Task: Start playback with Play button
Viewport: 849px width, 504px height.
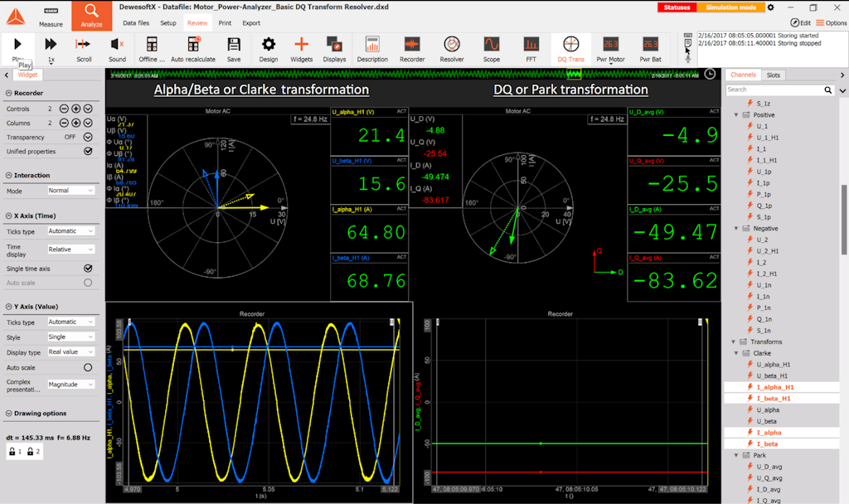Action: click(x=17, y=49)
